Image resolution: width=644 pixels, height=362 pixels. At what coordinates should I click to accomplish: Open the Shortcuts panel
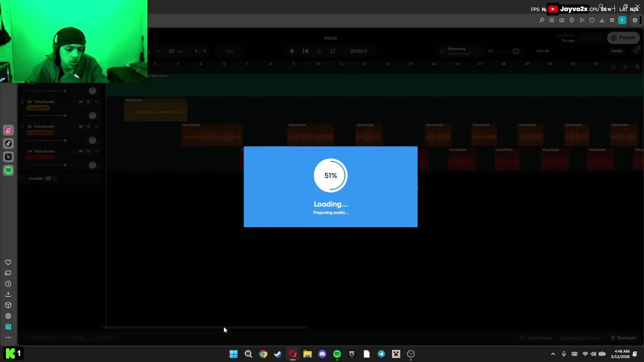[623, 338]
